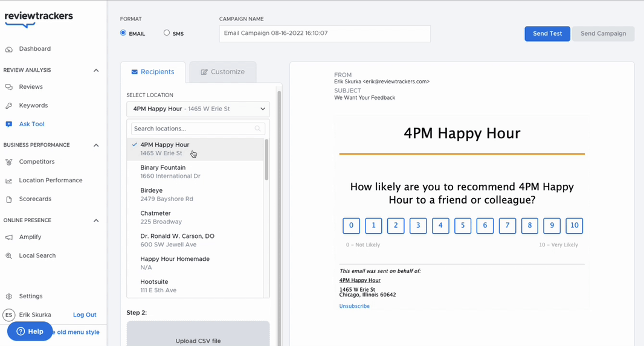Click the Competitors medal icon
The image size is (644, 346).
click(x=8, y=162)
